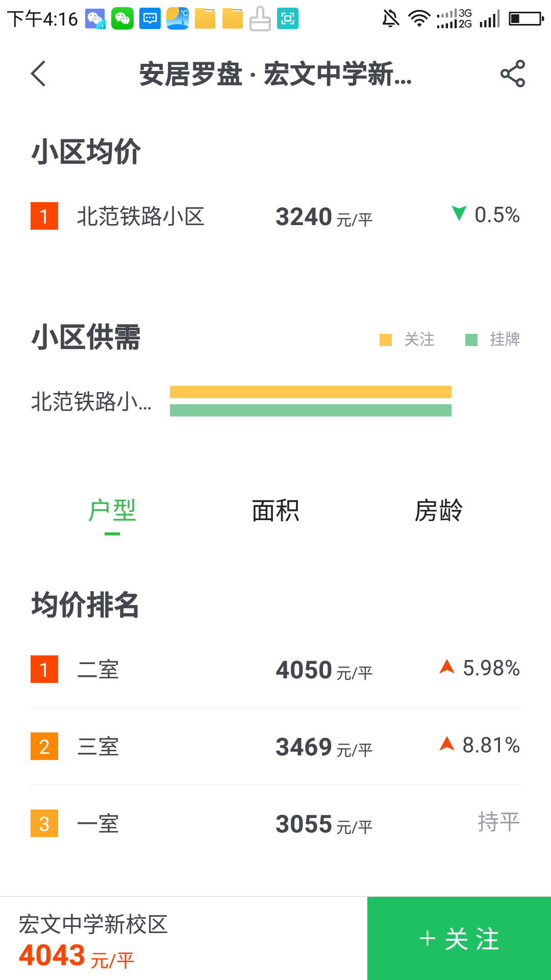Select the 户型 tab
The image size is (551, 980).
click(112, 511)
